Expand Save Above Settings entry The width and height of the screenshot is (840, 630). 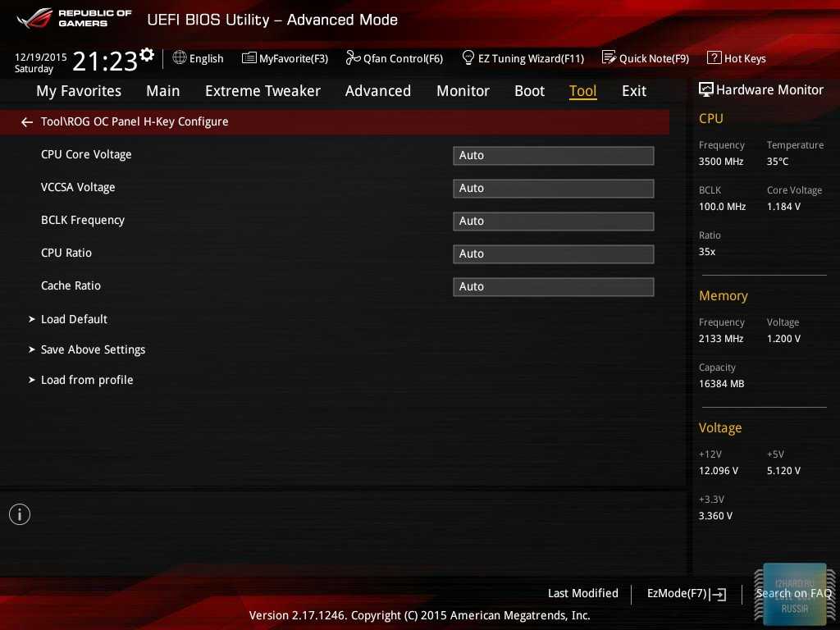pyautogui.click(x=93, y=349)
